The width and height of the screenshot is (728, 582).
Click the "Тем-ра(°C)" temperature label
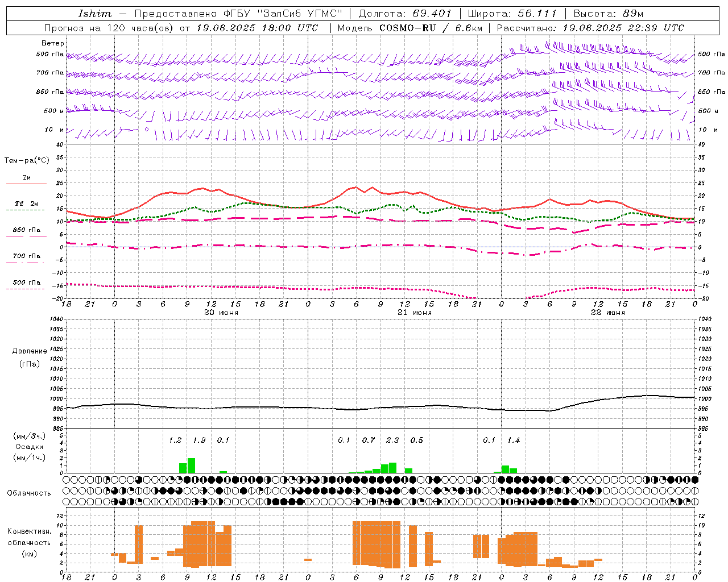pyautogui.click(x=27, y=161)
